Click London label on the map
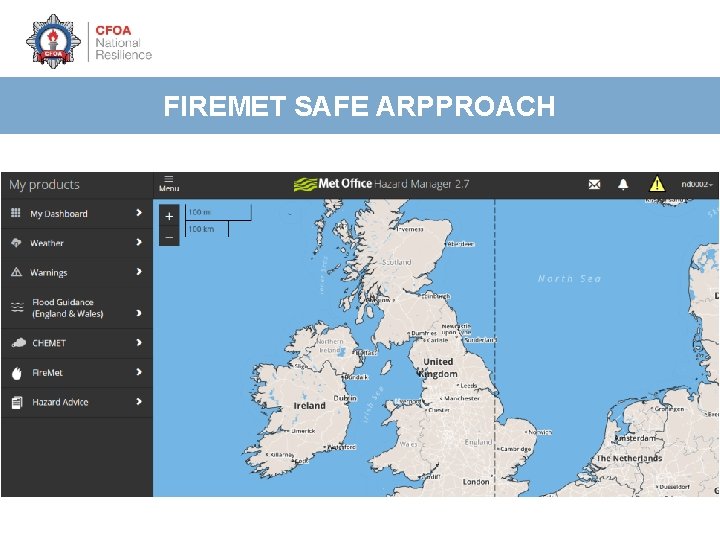The width and height of the screenshot is (720, 540). tap(476, 482)
